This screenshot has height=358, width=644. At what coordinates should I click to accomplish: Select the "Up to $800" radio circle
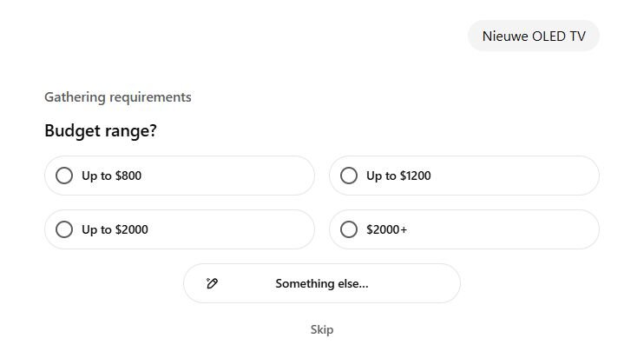(x=64, y=176)
